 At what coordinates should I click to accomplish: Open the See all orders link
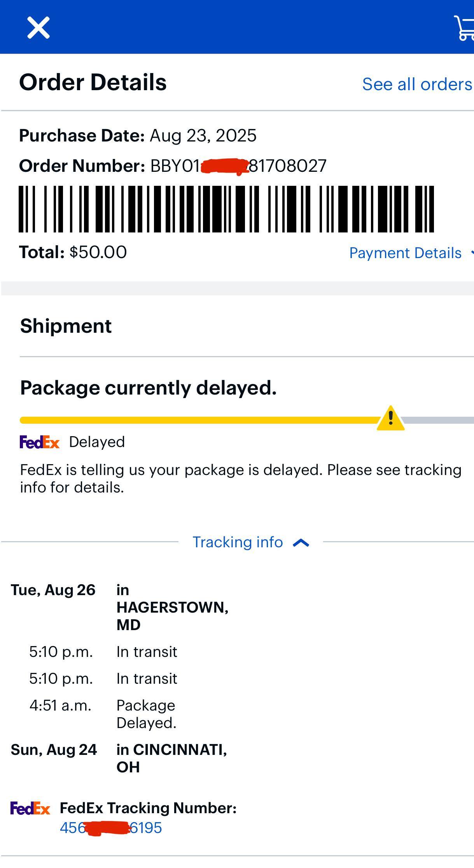[417, 84]
